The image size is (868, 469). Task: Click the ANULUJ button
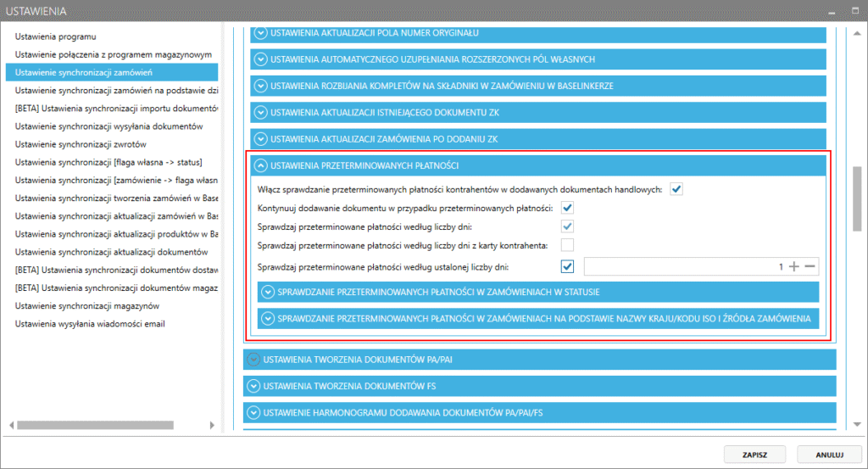pos(828,455)
